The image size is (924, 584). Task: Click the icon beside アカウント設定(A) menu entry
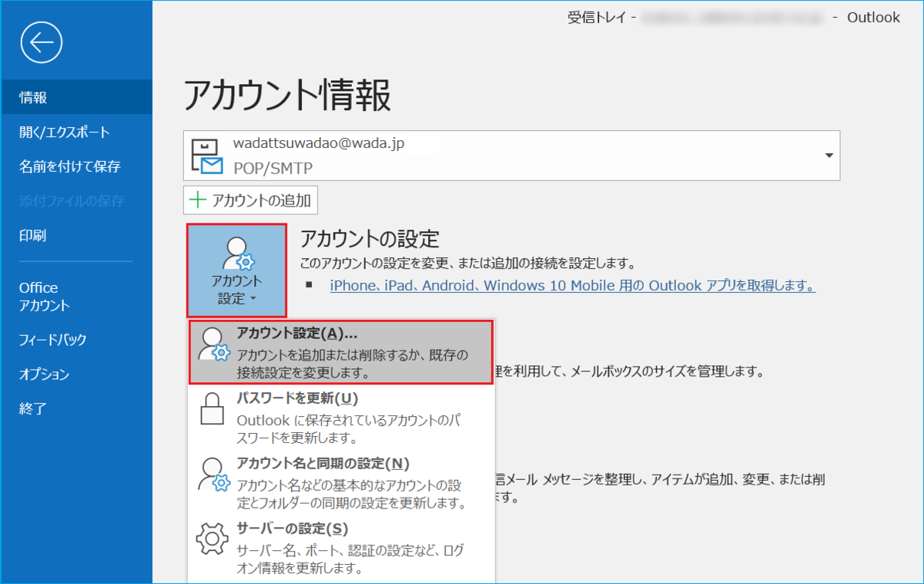(214, 343)
